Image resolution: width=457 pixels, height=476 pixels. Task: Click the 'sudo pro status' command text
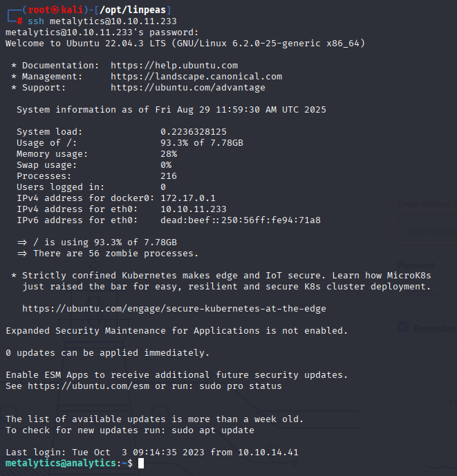(241, 386)
